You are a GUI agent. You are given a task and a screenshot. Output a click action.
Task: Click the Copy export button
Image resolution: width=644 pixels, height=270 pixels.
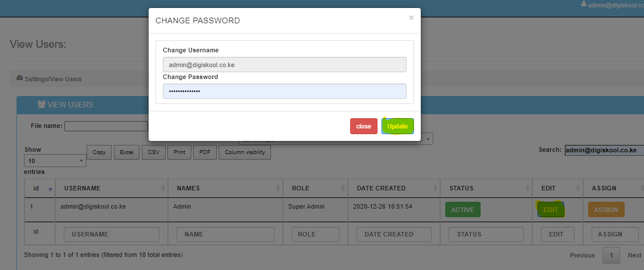pyautogui.click(x=99, y=152)
